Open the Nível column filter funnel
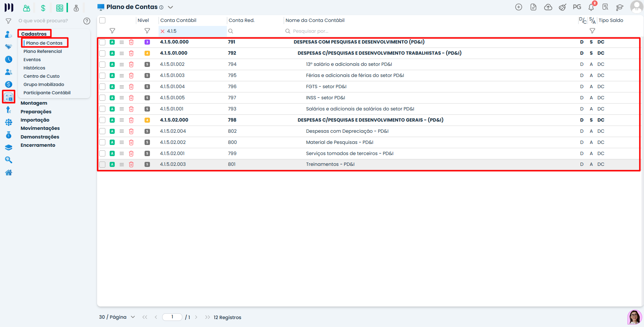 coord(147,31)
